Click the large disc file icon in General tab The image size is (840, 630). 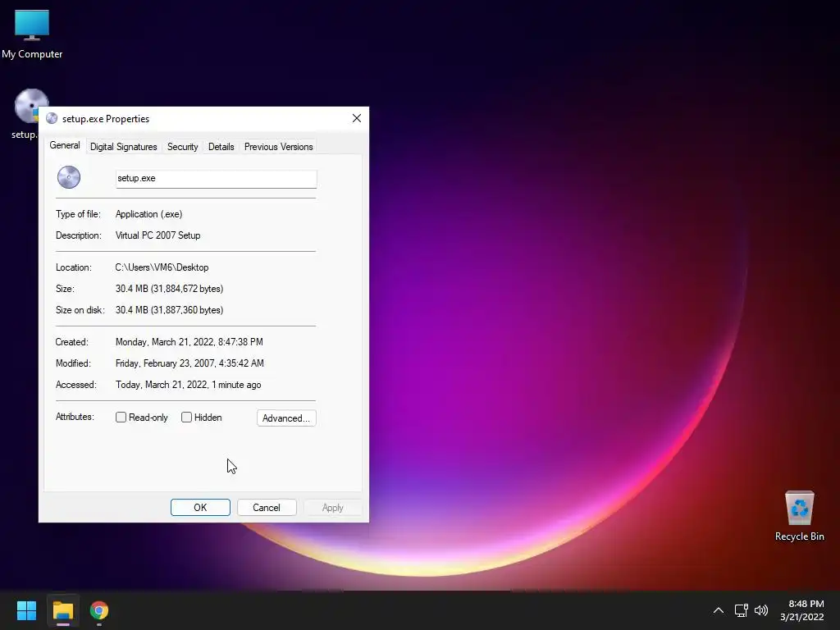point(69,177)
